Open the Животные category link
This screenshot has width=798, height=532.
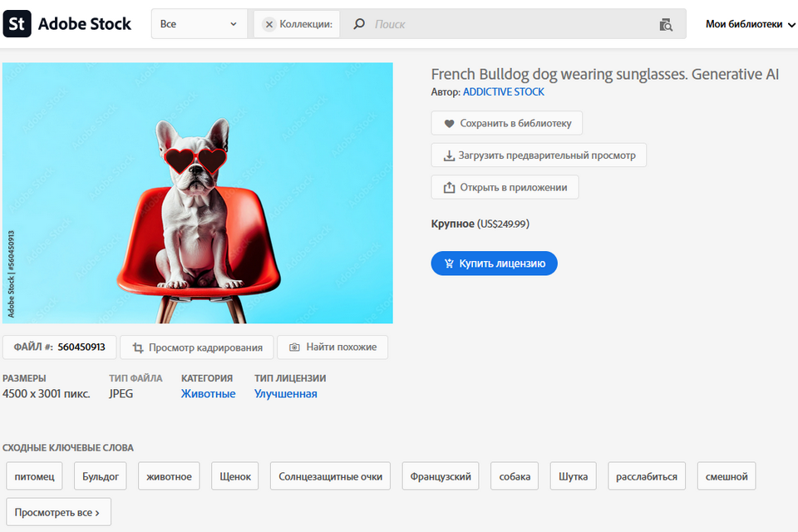208,394
